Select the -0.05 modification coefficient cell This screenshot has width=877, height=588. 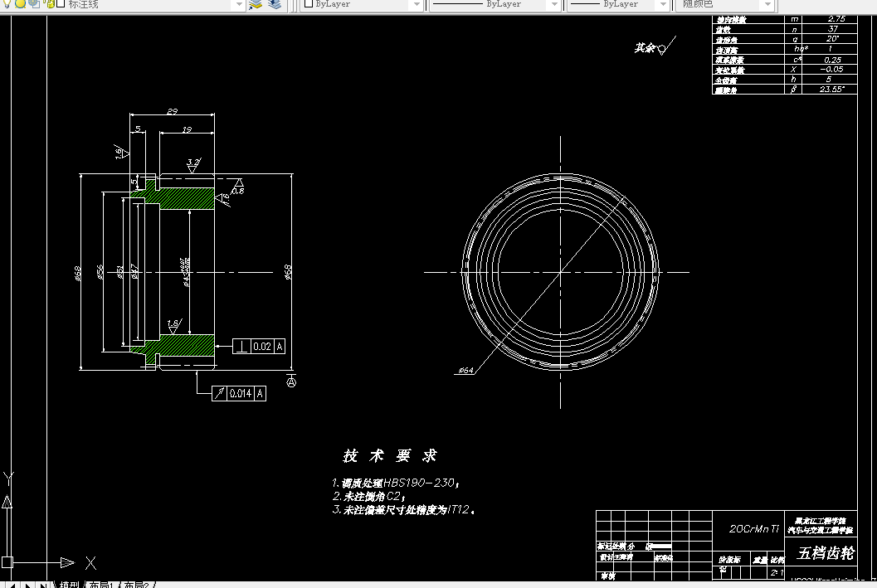click(831, 70)
